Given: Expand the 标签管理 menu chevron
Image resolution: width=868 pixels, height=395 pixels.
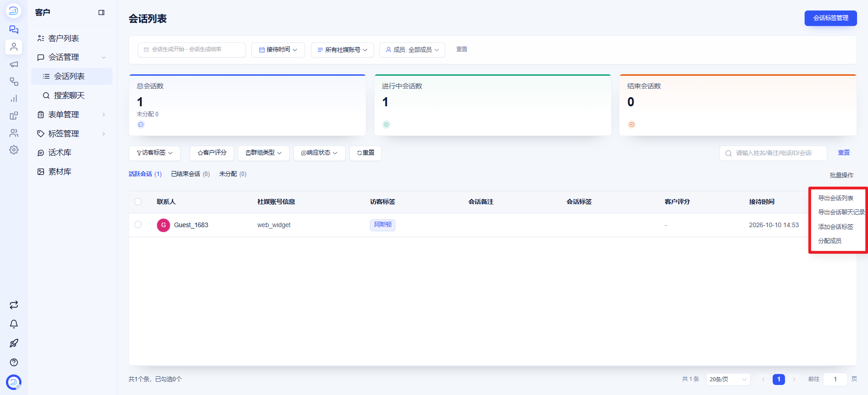Looking at the screenshot, I should point(104,134).
